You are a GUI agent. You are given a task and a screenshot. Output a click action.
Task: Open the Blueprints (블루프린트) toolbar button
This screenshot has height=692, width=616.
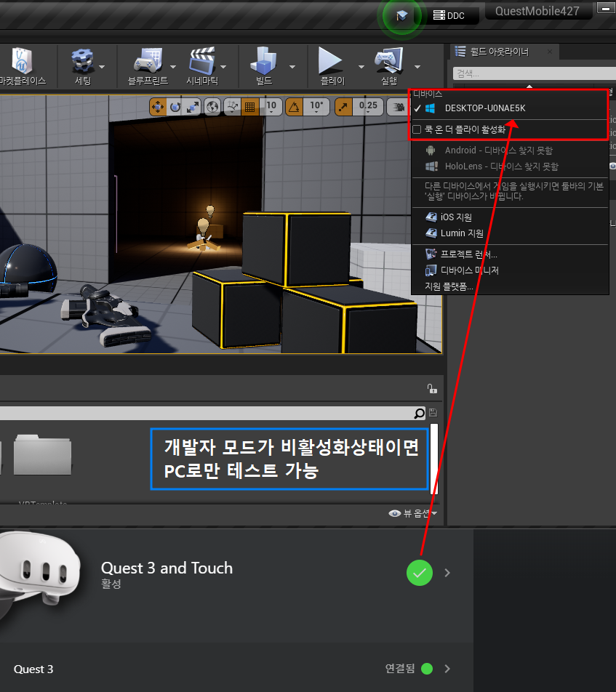148,66
